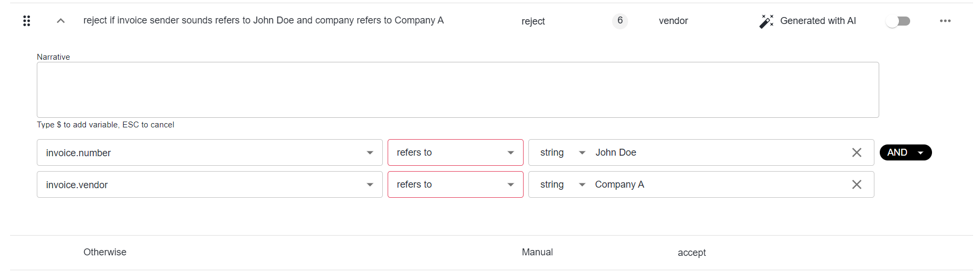
Task: Click inside the Narrative text area
Action: click(457, 90)
